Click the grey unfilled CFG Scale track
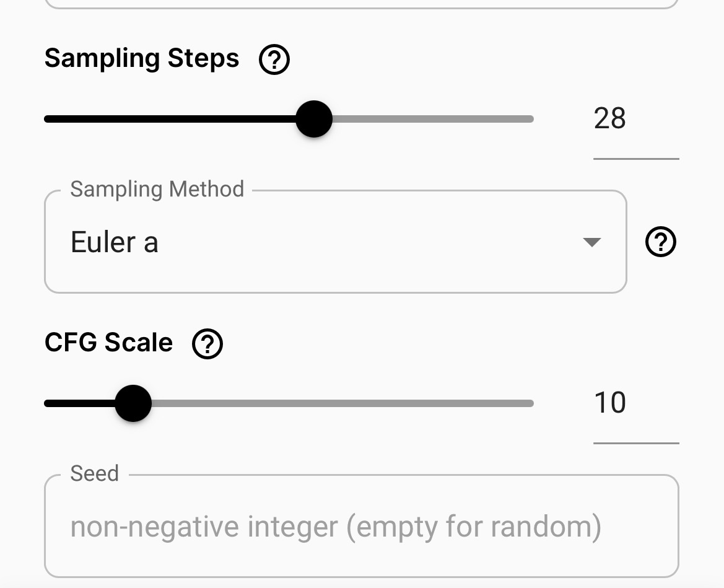 click(342, 403)
